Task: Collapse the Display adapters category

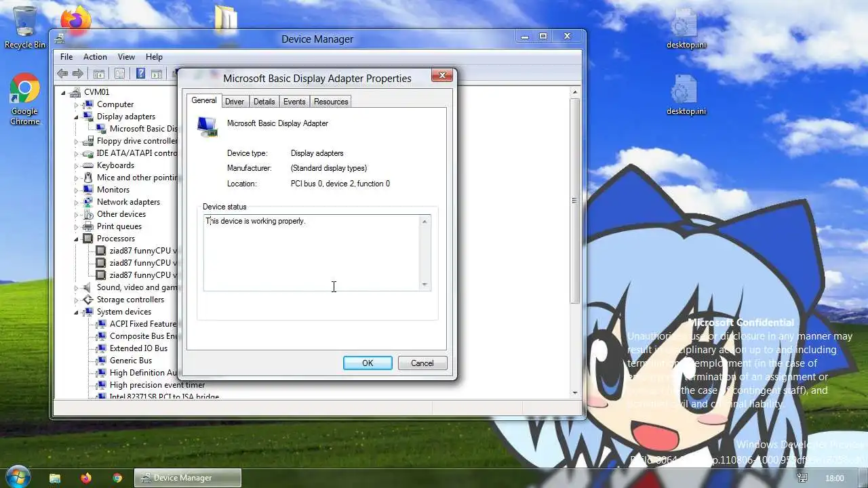Action: pos(77,117)
